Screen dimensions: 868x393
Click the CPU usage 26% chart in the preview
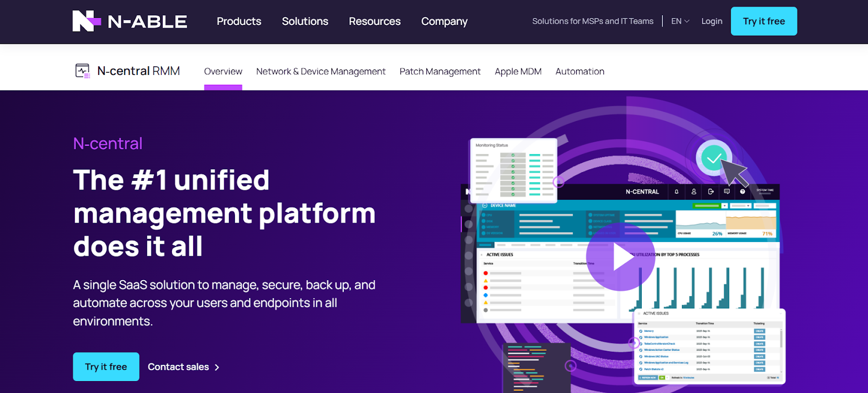pyautogui.click(x=700, y=224)
